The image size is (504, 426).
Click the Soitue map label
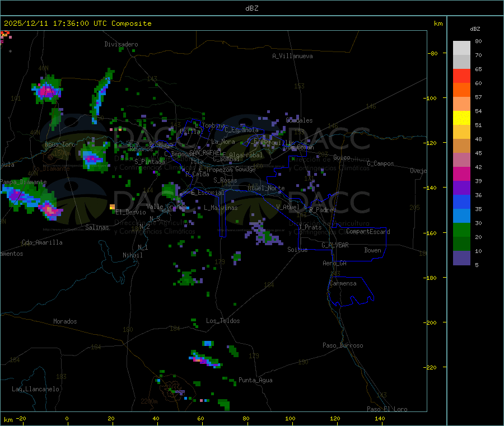297,250
